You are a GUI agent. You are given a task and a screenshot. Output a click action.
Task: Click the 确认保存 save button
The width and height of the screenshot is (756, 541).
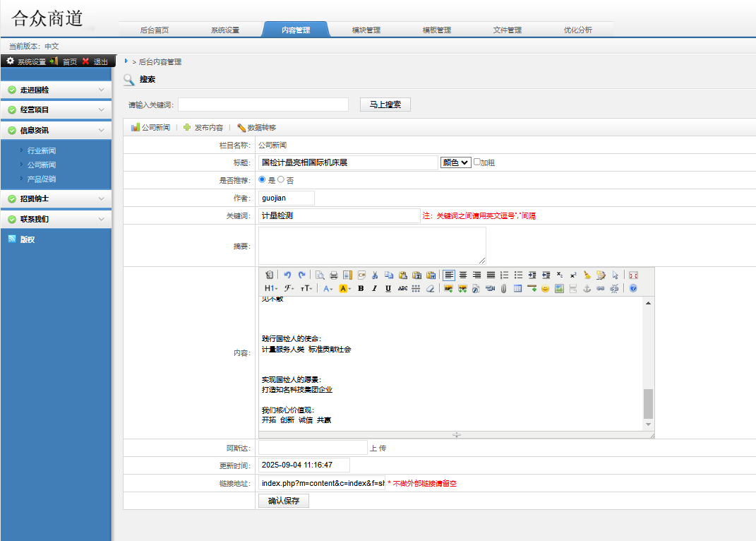pyautogui.click(x=283, y=501)
